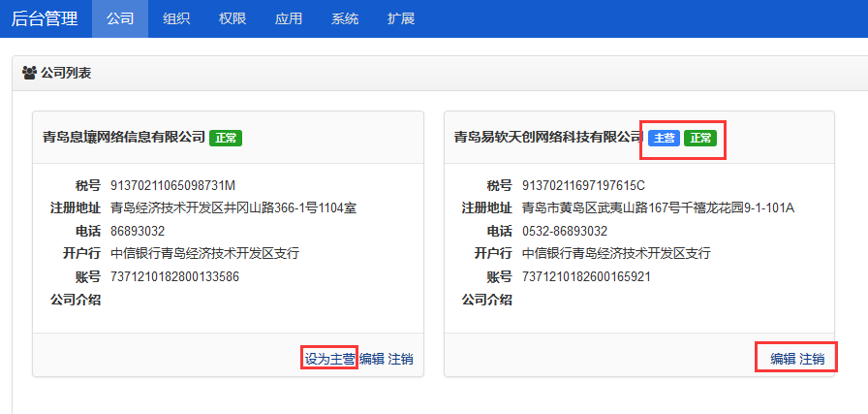Viewport: 868px width, 414px height.
Task: Click the 正常 badge on 青岛息壤 card
Action: click(226, 138)
